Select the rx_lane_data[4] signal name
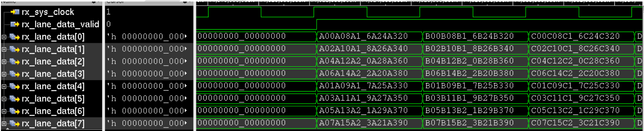 pyautogui.click(x=53, y=86)
